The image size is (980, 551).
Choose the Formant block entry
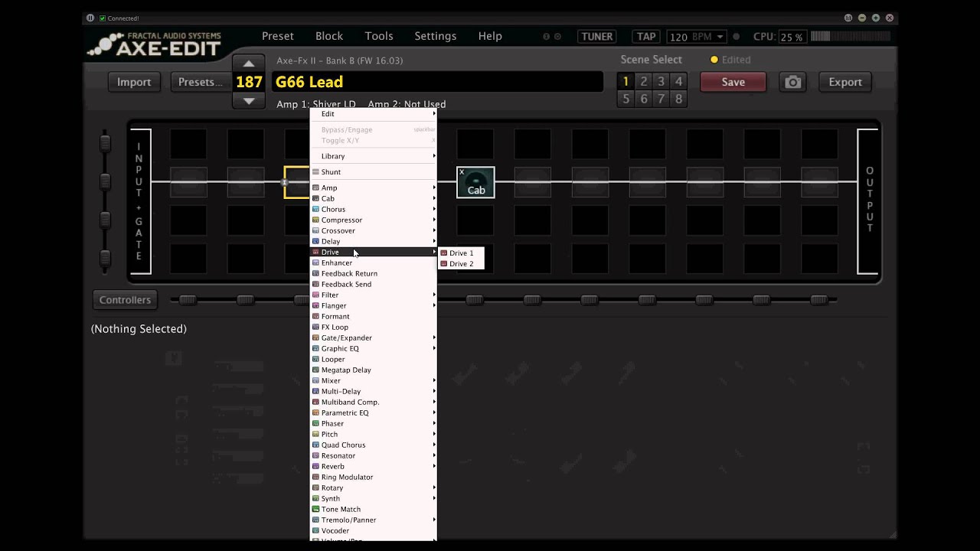point(373,316)
